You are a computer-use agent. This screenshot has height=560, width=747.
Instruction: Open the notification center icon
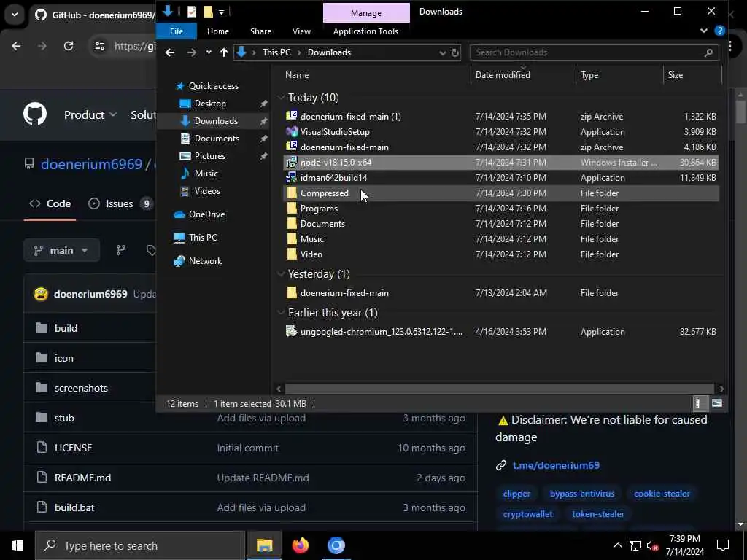tap(723, 545)
